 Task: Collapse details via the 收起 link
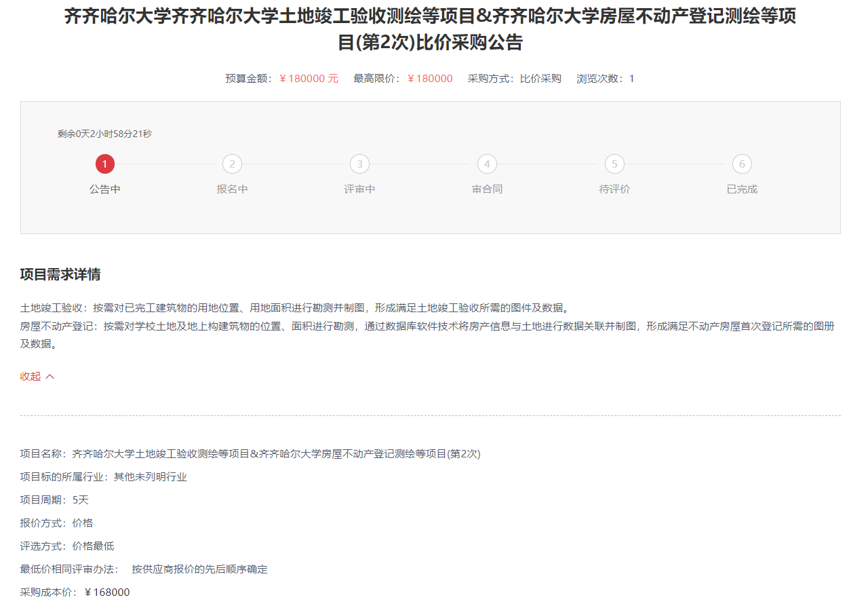(x=31, y=377)
